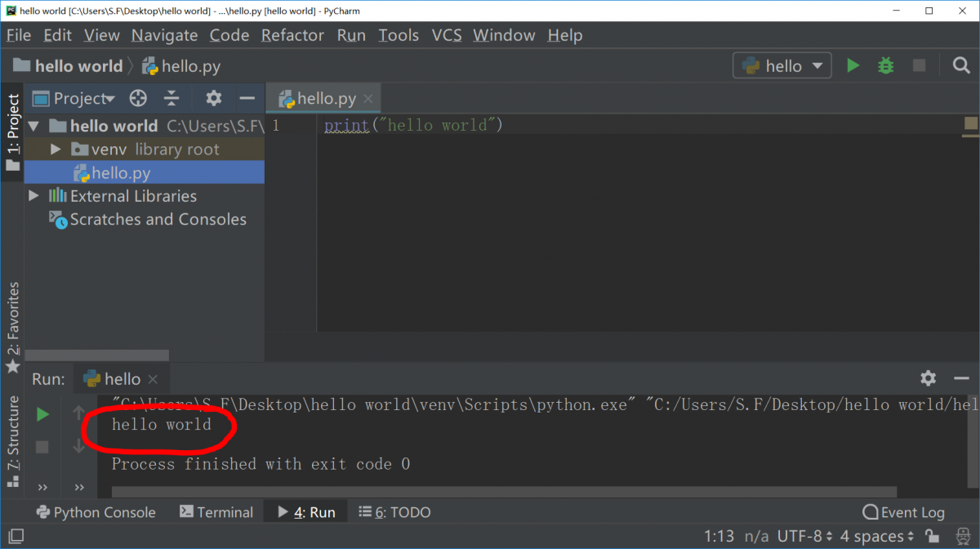Toggle the 2: Favorites side tab
The image size is (980, 549).
[12, 327]
